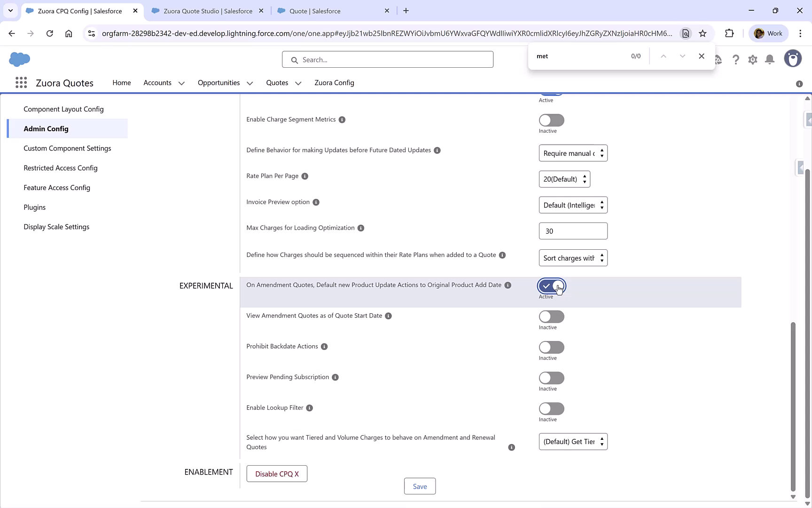Click the info icon next to Prohibit Backdate Actions
This screenshot has height=508, width=812.
point(324,347)
